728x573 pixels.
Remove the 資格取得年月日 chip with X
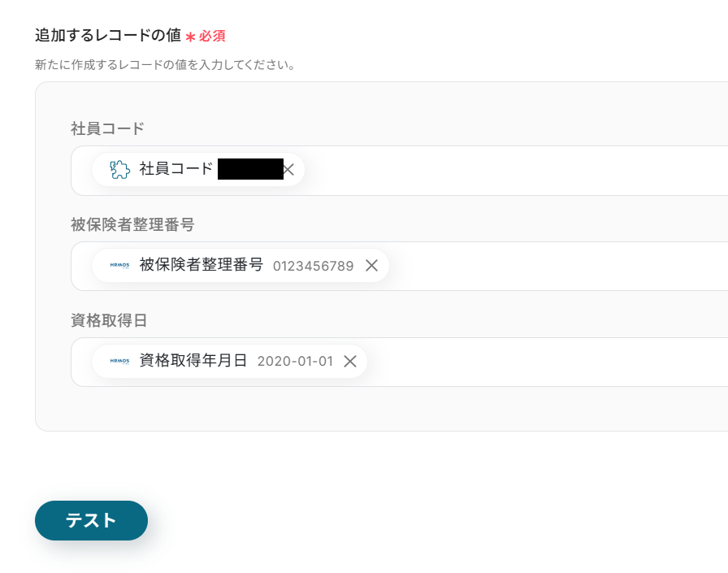tap(350, 361)
